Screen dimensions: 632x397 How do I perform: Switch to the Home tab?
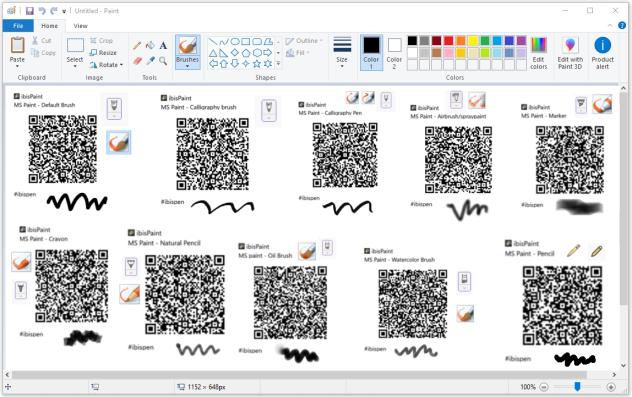[x=50, y=26]
